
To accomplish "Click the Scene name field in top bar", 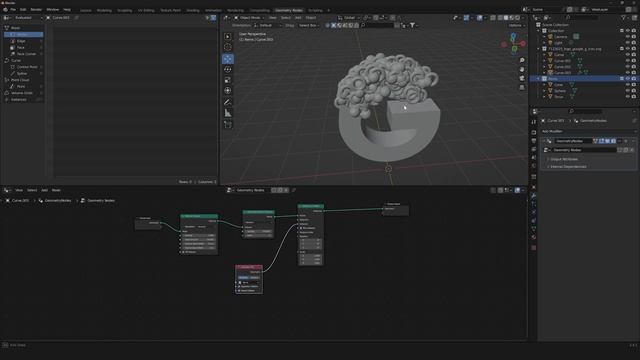I will pyautogui.click(x=547, y=9).
